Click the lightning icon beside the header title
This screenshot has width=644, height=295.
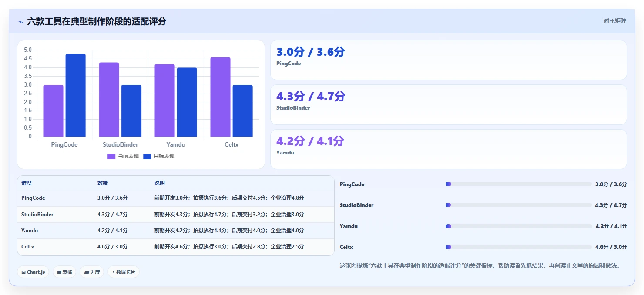(x=20, y=22)
